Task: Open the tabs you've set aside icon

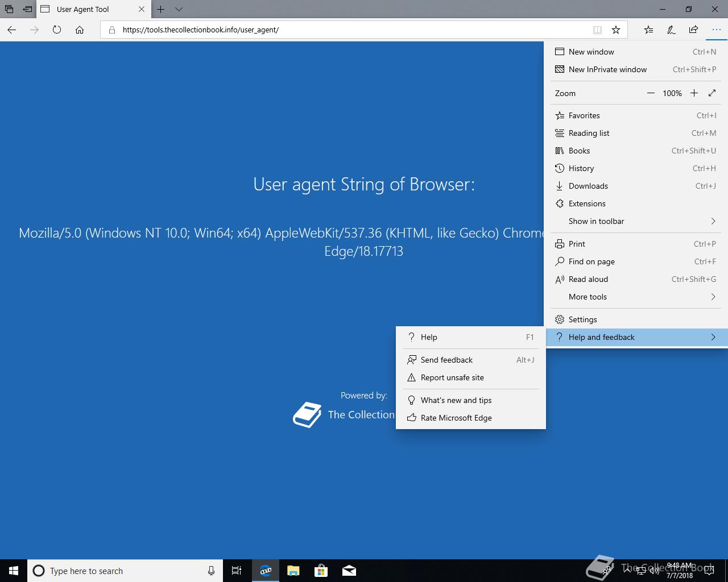Action: tap(9, 9)
